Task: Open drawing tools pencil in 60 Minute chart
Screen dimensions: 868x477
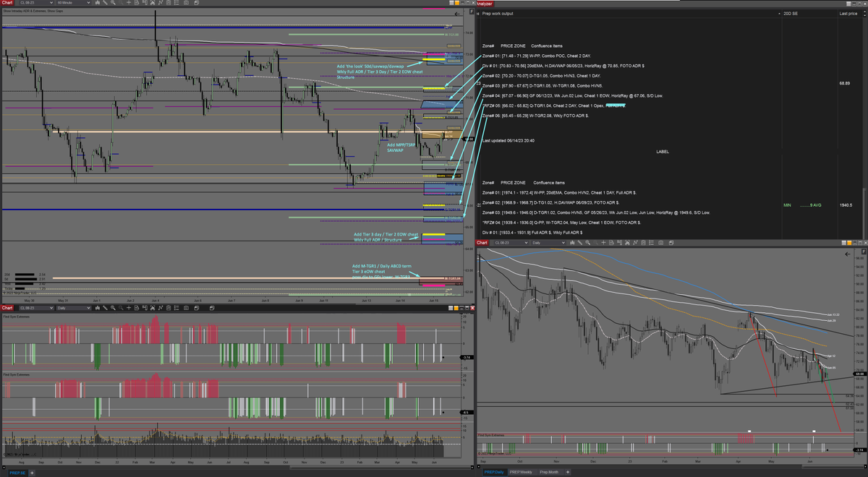Action: pos(105,4)
